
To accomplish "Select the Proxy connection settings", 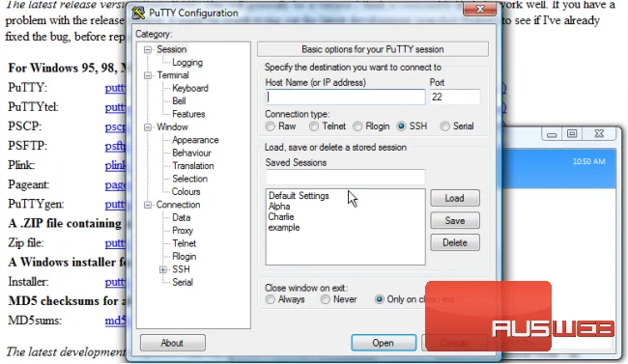I will tap(183, 231).
